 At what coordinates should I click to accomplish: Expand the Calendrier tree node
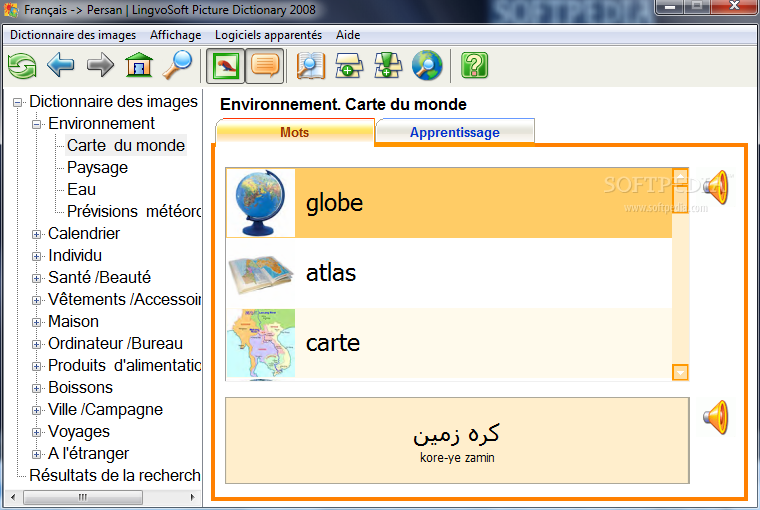[x=36, y=235]
